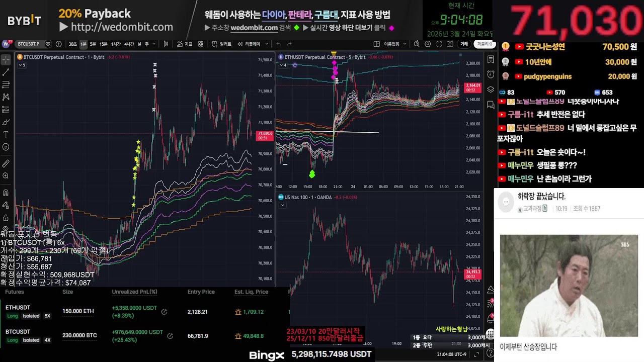
Task: Select the crosshair cursor tool
Action: tap(6, 60)
